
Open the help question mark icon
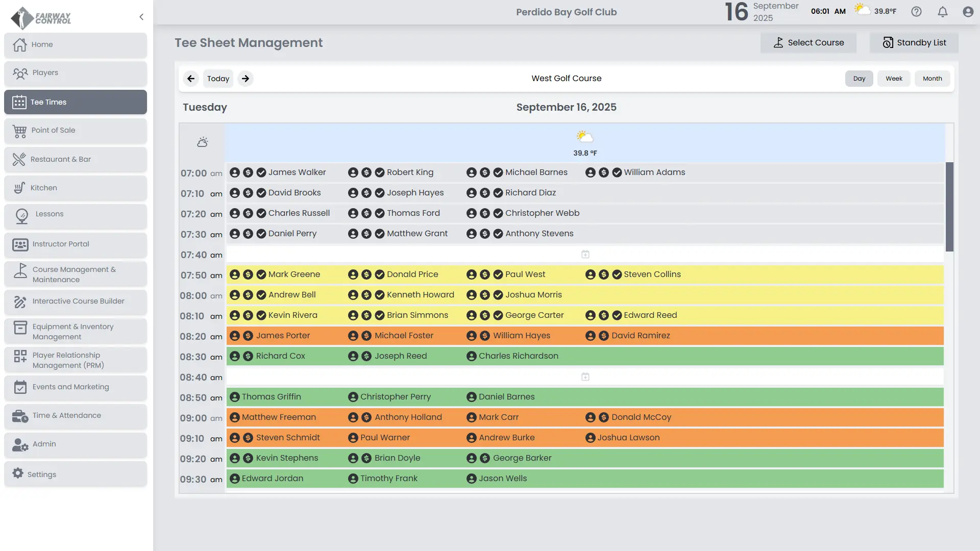[x=916, y=12]
